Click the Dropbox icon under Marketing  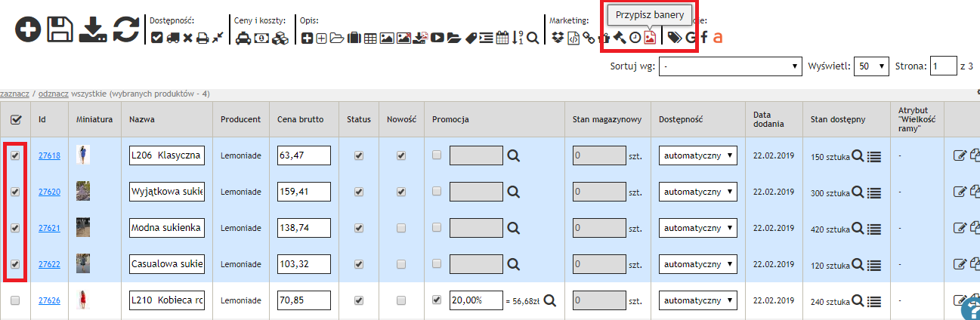(557, 38)
